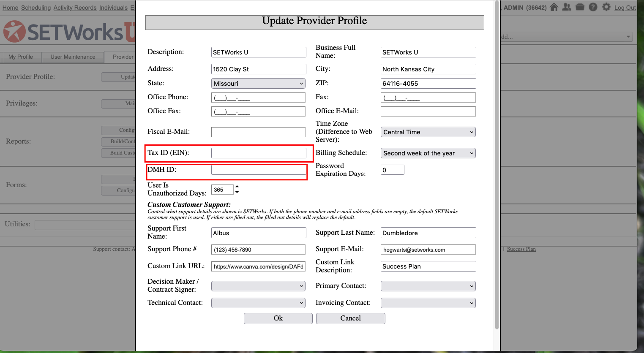Click the Support Last Name field

(428, 233)
